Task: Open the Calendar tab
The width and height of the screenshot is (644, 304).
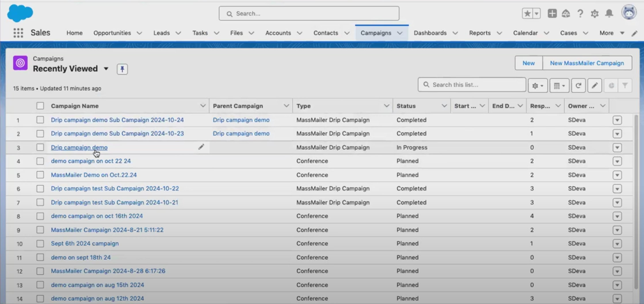Action: click(x=525, y=33)
